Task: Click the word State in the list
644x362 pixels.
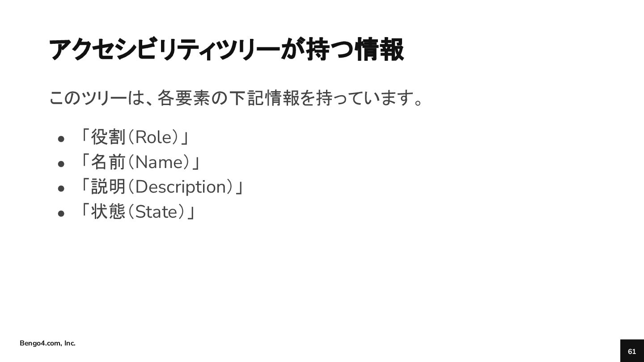Action: tap(156, 212)
